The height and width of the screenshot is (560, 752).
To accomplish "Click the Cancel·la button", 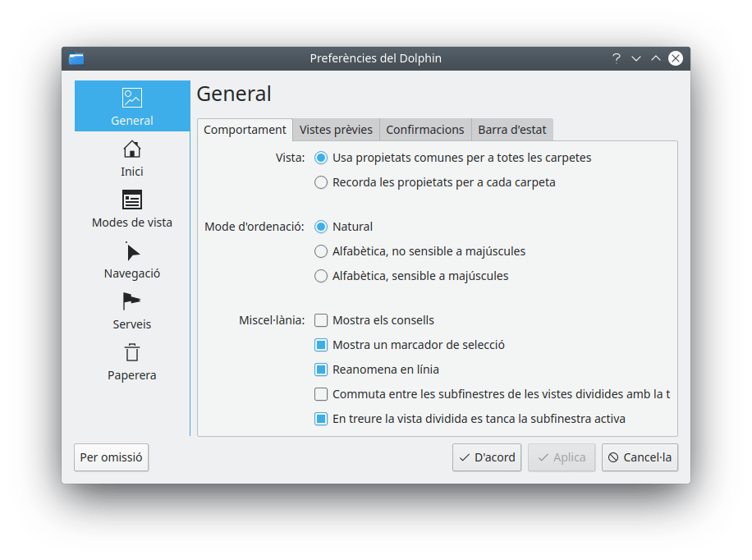I will [x=640, y=457].
